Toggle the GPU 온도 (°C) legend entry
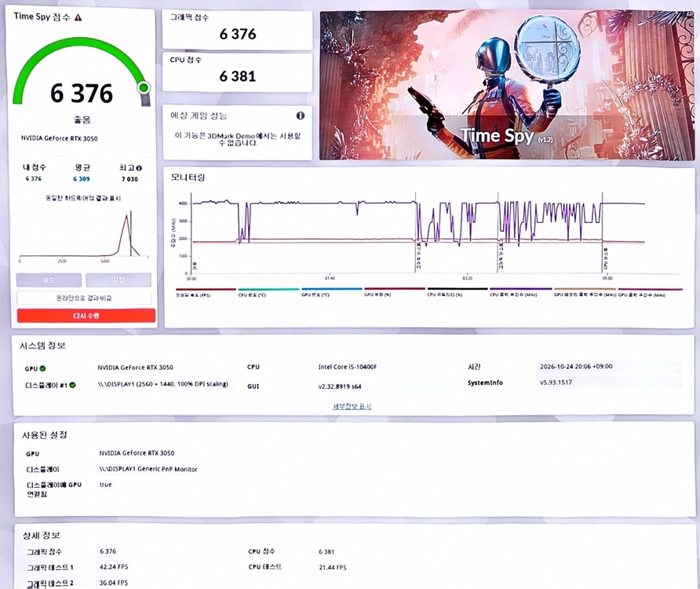 pos(331,292)
